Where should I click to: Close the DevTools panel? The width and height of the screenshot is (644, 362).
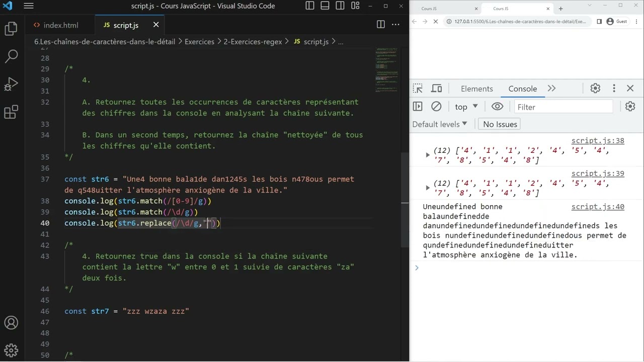[630, 88]
